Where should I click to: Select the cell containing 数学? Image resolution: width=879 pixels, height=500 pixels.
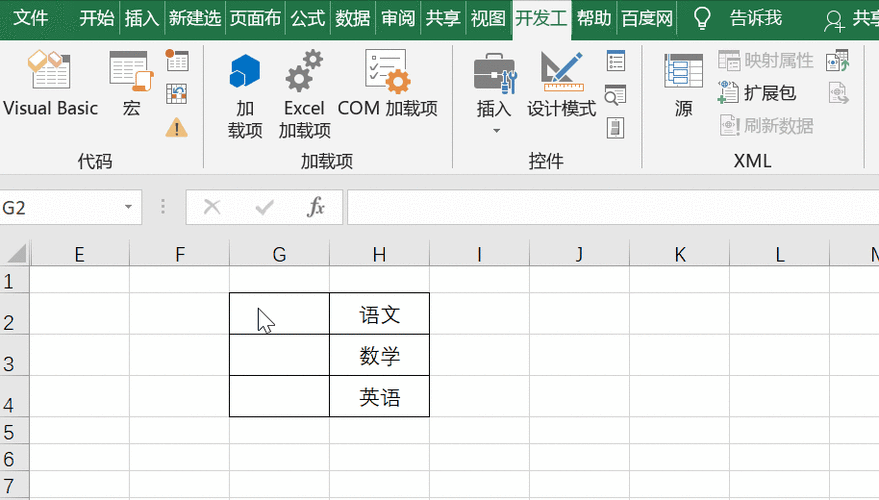[380, 355]
